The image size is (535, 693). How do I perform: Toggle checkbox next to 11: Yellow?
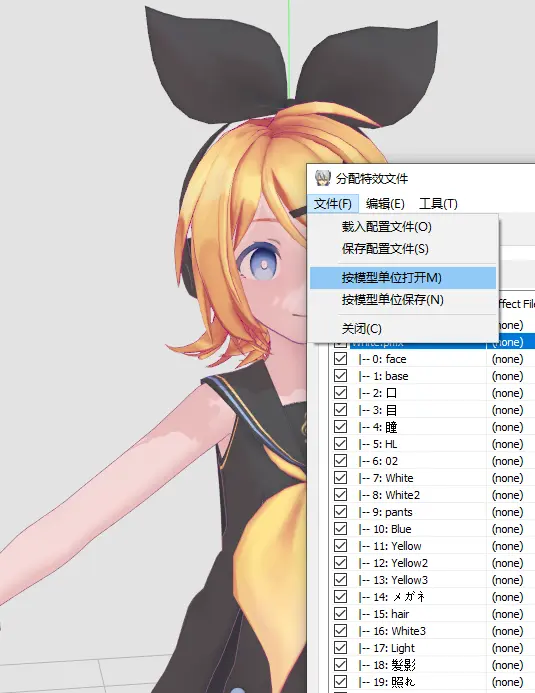pyautogui.click(x=340, y=546)
